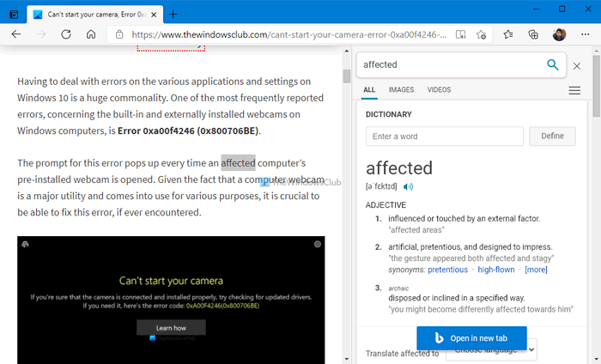This screenshot has height=364, width=601.
Task: Go back to previous page
Action: [16, 34]
